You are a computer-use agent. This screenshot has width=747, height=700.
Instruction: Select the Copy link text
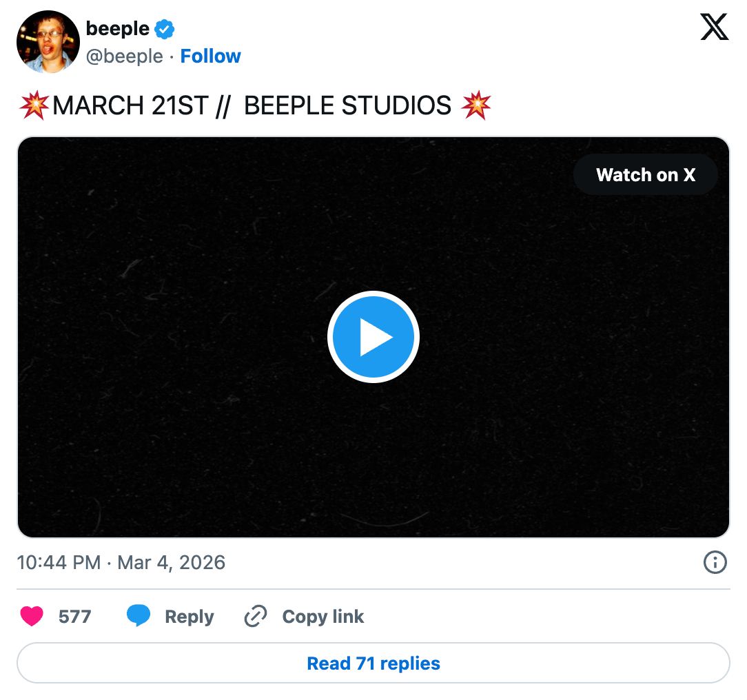(x=323, y=617)
